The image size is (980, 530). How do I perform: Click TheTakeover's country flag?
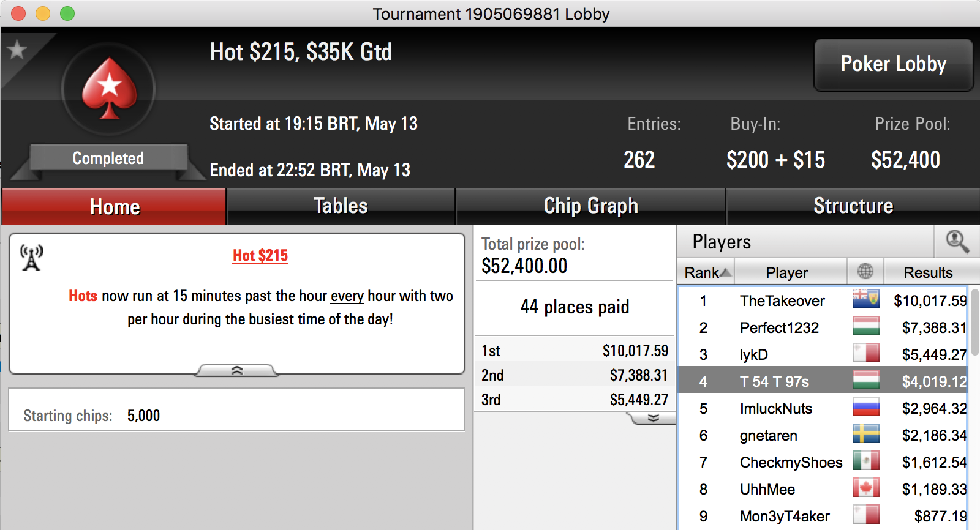point(865,299)
